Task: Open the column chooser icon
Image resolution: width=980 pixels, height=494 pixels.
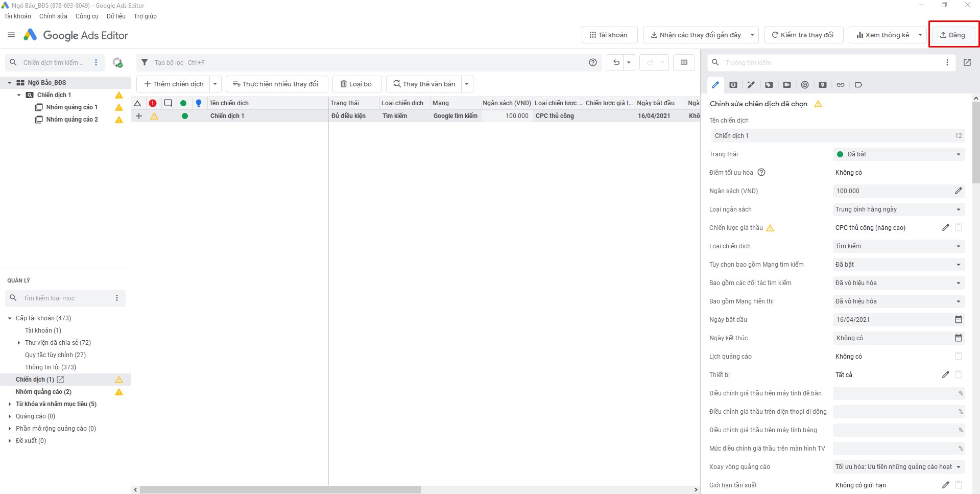Action: coord(684,62)
